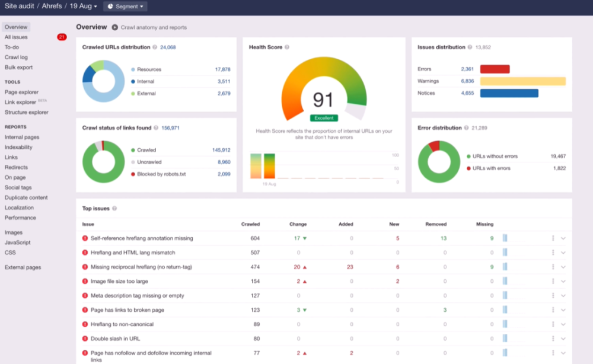Click the Crawl status donut chart
The width and height of the screenshot is (593, 364).
coord(103,162)
